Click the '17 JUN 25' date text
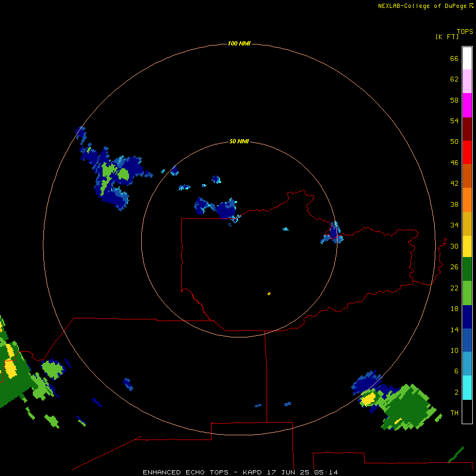This screenshot has width=476, height=476. [288, 472]
